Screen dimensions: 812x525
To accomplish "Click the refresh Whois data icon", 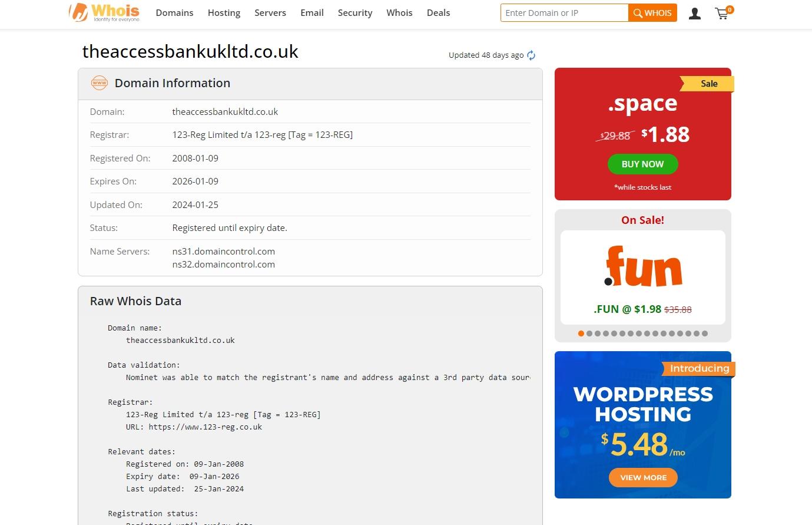I will (531, 55).
